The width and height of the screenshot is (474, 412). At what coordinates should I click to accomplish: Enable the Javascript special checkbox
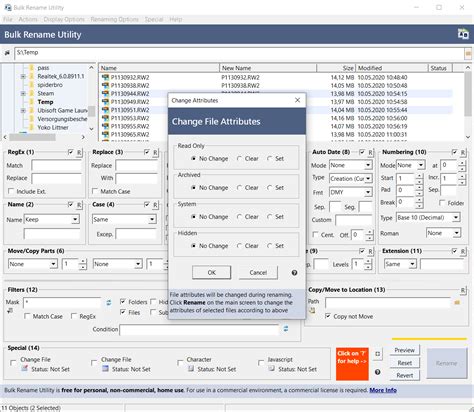click(261, 362)
